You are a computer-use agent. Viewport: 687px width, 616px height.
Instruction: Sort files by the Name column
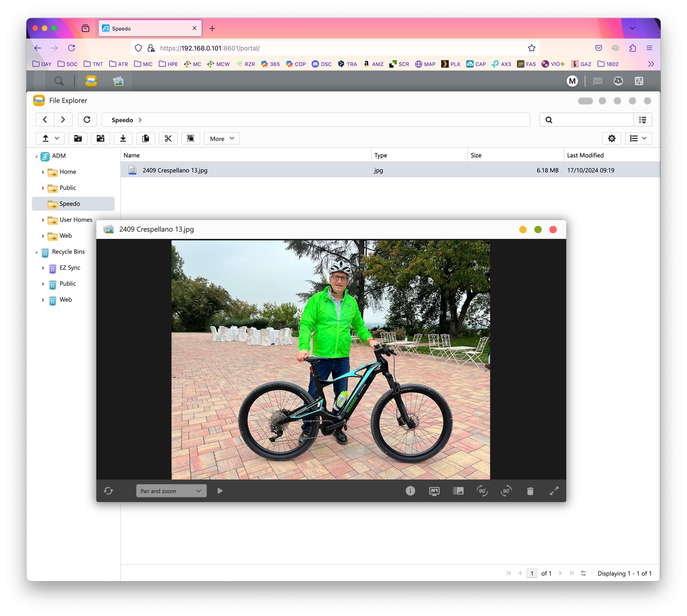pyautogui.click(x=246, y=155)
